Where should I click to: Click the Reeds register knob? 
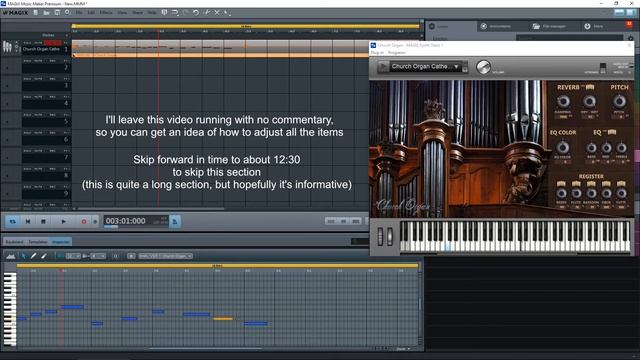pos(561,193)
